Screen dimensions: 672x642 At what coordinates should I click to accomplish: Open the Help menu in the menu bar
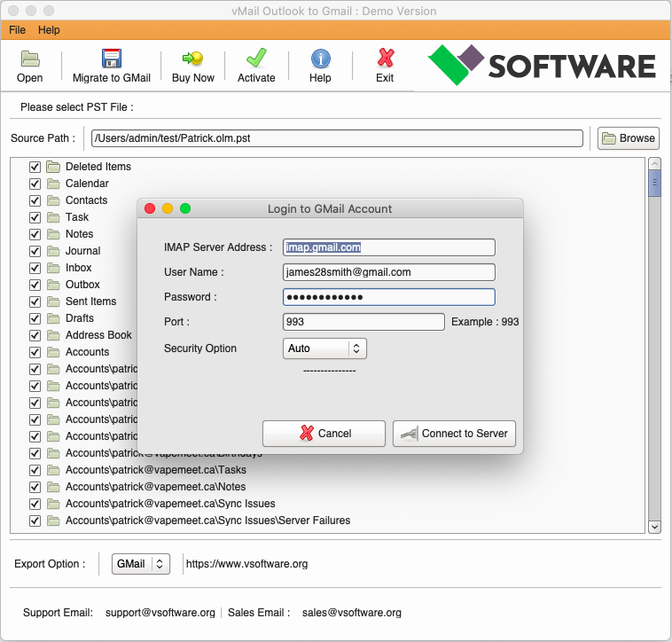coord(49,30)
